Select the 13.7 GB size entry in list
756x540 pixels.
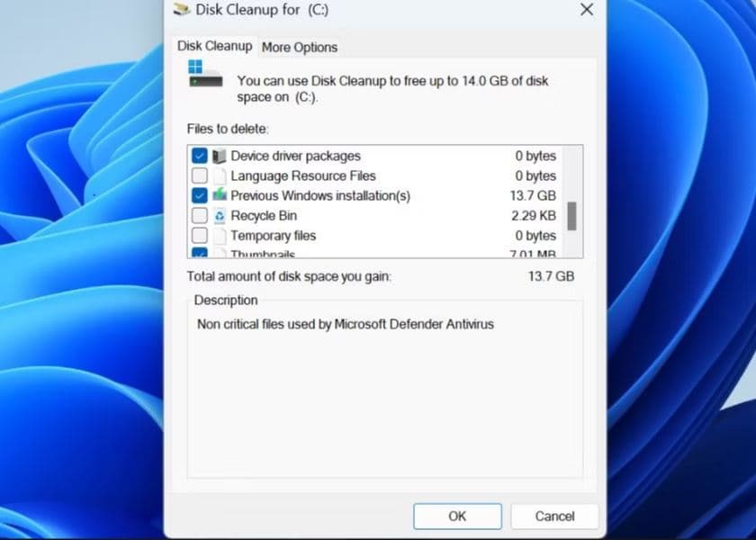pyautogui.click(x=535, y=196)
